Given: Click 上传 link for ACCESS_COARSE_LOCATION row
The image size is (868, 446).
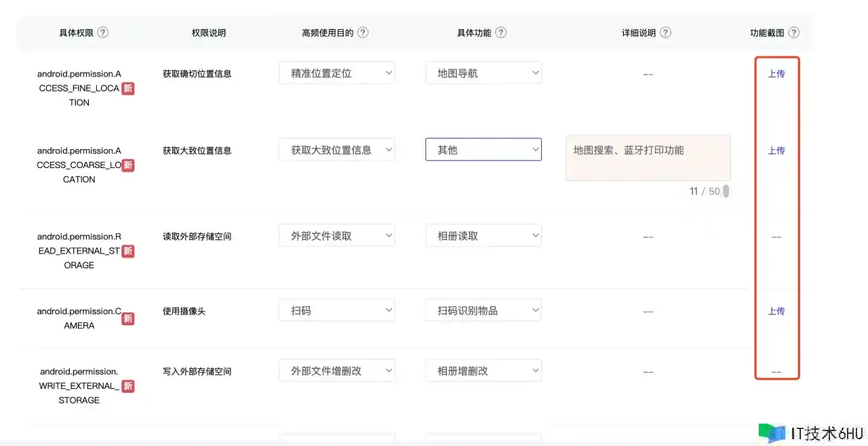Looking at the screenshot, I should (x=776, y=150).
